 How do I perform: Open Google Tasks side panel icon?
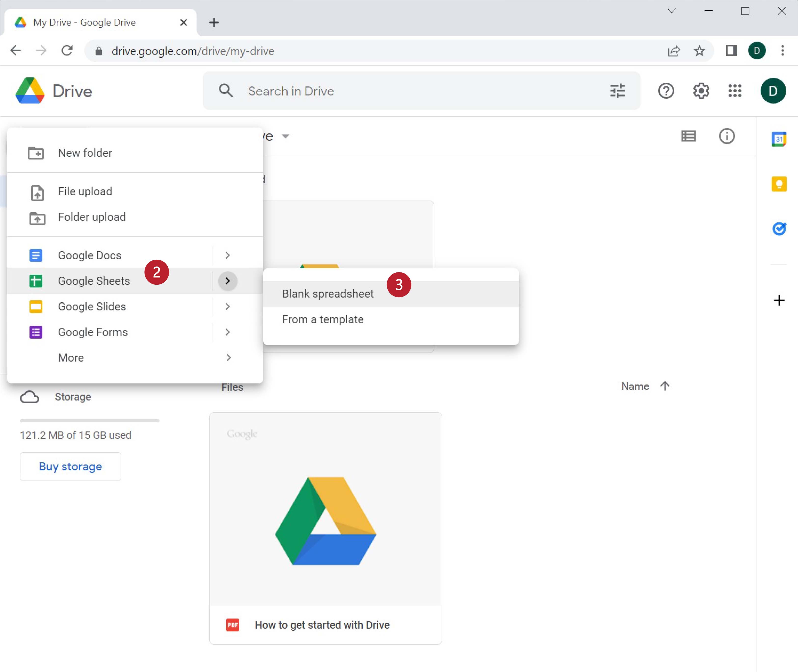[x=779, y=228]
